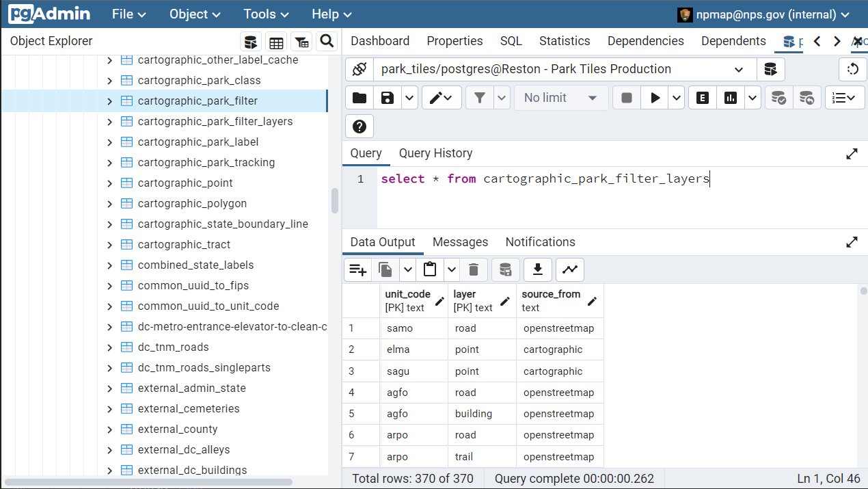Image resolution: width=868 pixels, height=489 pixels.
Task: Click the delete row trash icon
Action: [x=474, y=269]
